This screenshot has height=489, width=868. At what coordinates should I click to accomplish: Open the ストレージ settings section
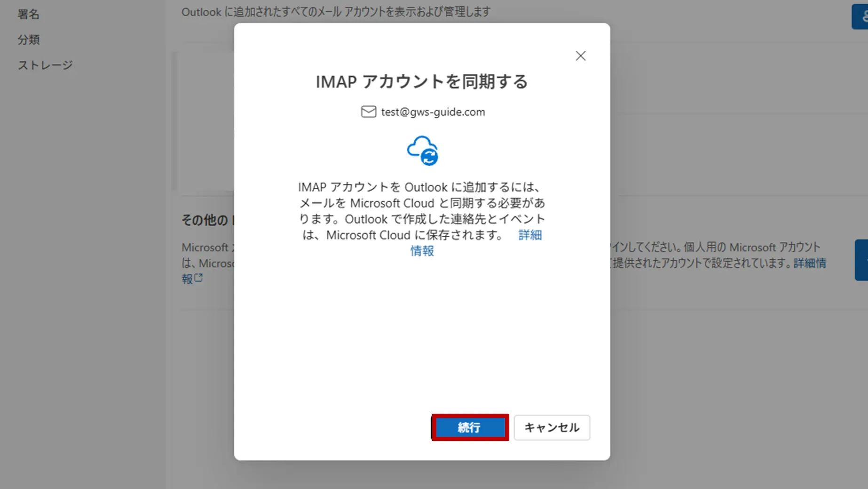point(45,65)
